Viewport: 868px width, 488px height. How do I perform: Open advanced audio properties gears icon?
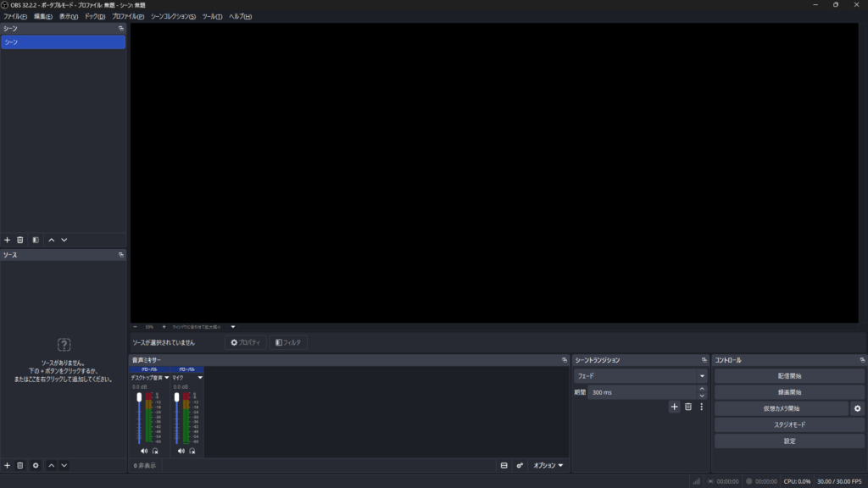pos(520,466)
